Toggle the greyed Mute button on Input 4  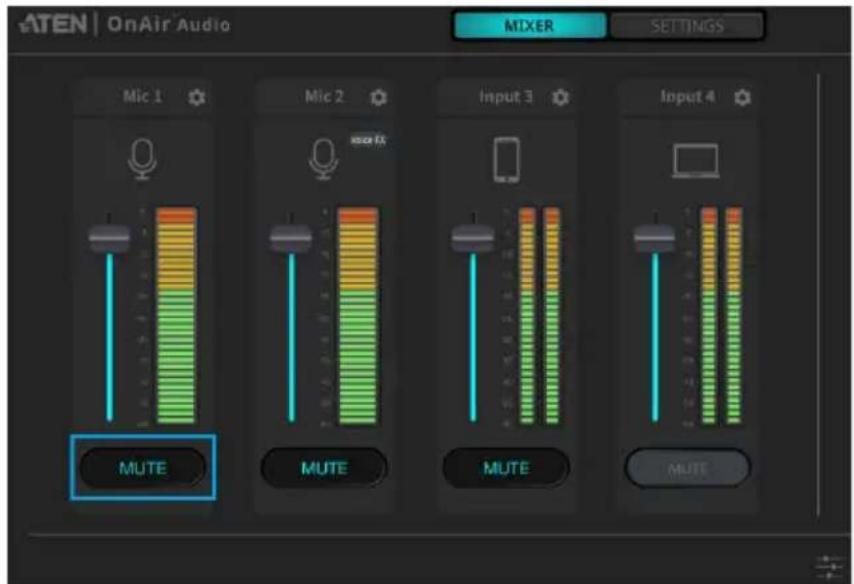[x=688, y=468]
